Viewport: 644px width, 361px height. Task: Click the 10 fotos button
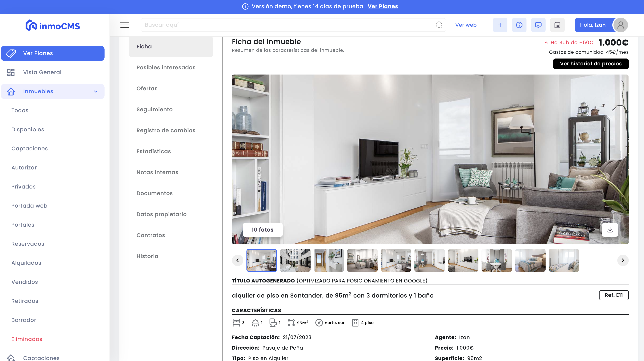coord(262,230)
